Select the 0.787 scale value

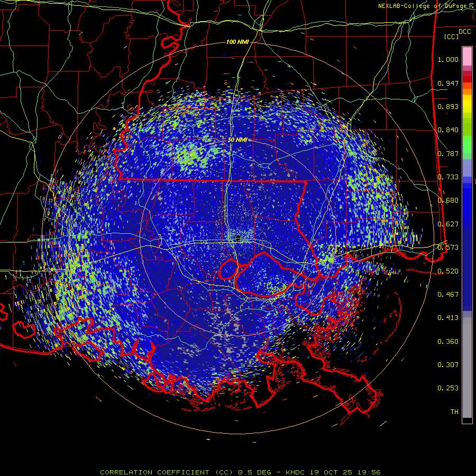tap(448, 153)
